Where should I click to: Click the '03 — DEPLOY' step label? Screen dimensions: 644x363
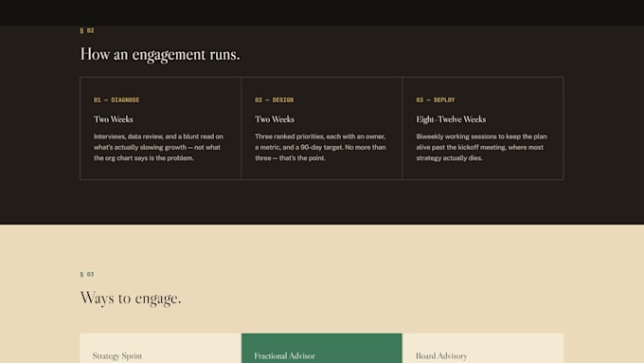436,100
